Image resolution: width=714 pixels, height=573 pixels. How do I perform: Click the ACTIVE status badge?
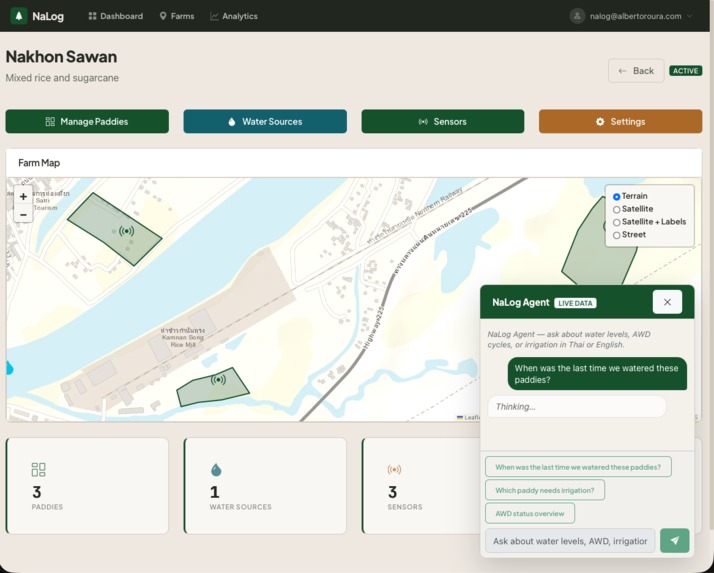685,71
